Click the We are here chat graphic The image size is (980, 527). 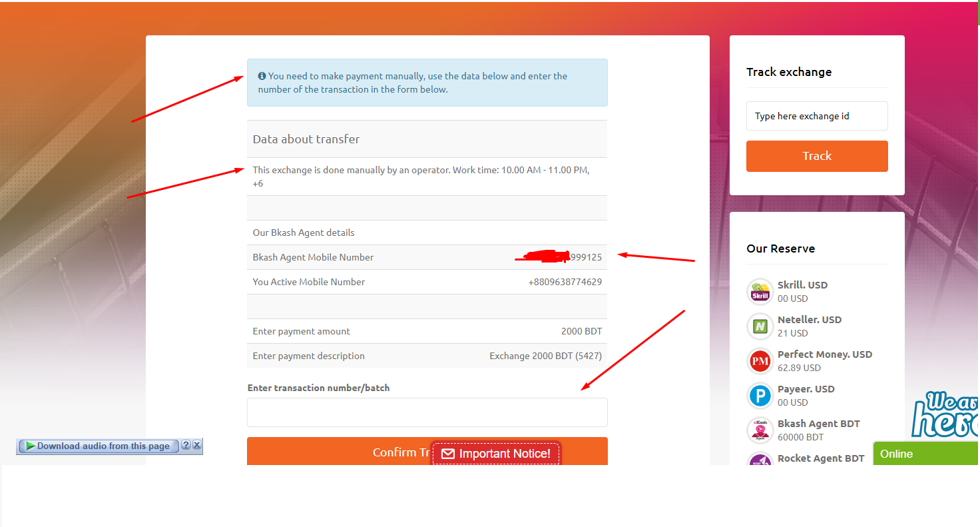(945, 414)
